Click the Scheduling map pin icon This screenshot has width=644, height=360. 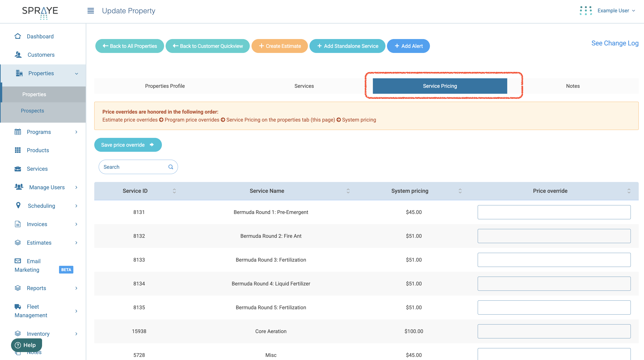pyautogui.click(x=18, y=206)
